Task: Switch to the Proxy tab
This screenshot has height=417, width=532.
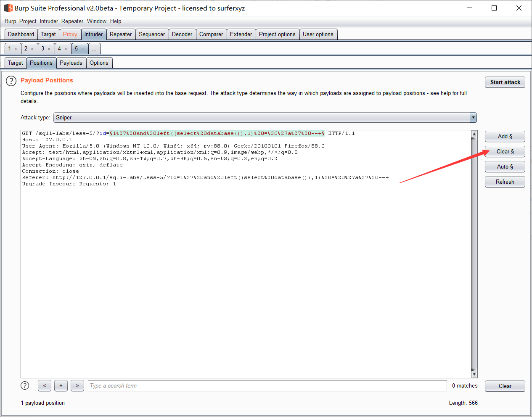Action: tap(70, 34)
